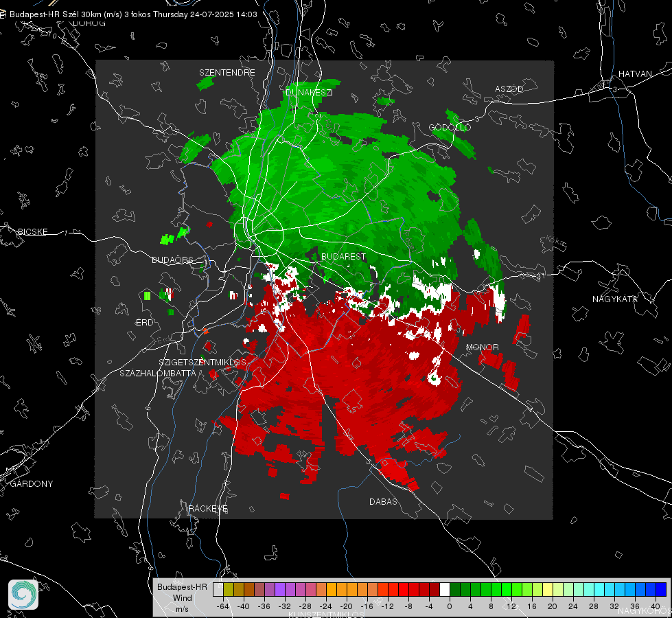Click the GÁRDONY label
Image resolution: width=672 pixels, height=618 pixels.
pyautogui.click(x=32, y=483)
